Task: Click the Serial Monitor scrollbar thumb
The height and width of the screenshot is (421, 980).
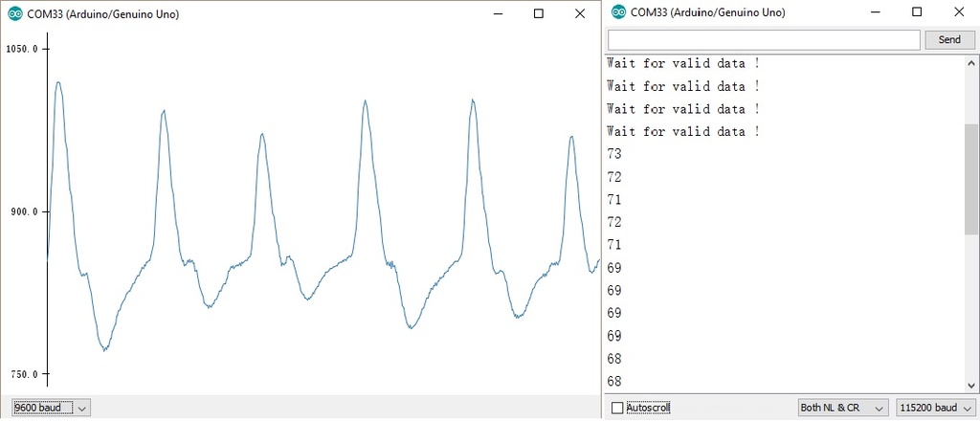Action: [x=971, y=179]
